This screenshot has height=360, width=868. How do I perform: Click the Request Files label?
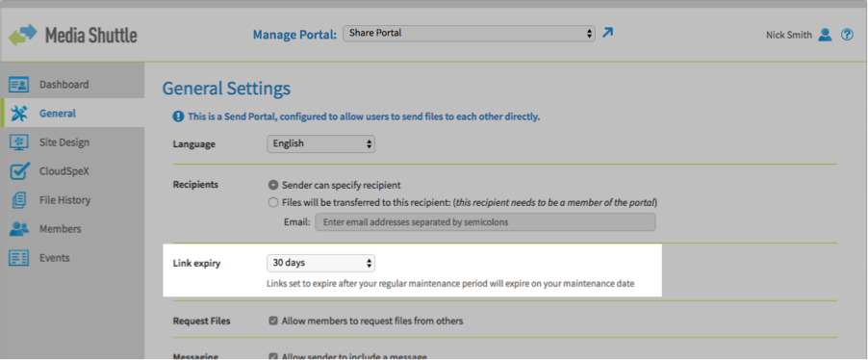click(201, 321)
